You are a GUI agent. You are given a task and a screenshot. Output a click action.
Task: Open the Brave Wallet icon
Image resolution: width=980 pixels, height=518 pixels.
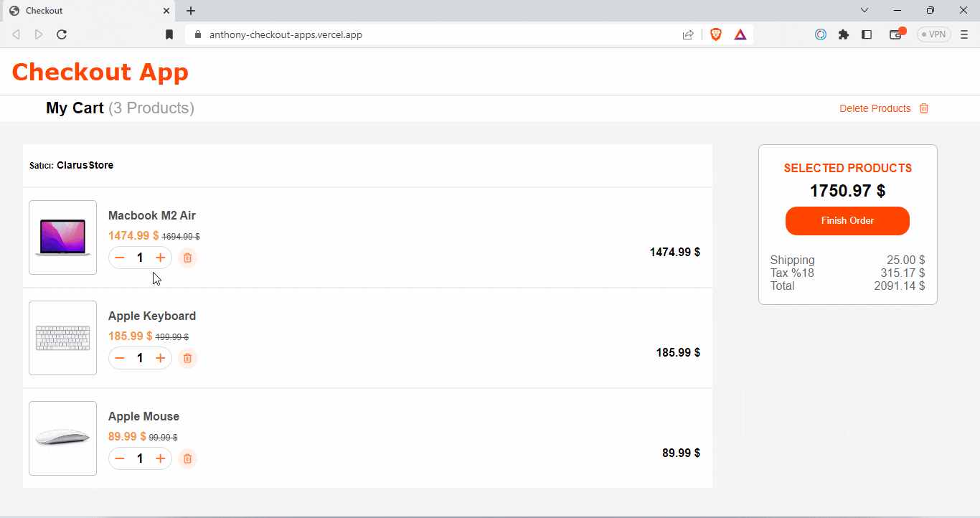click(x=897, y=34)
